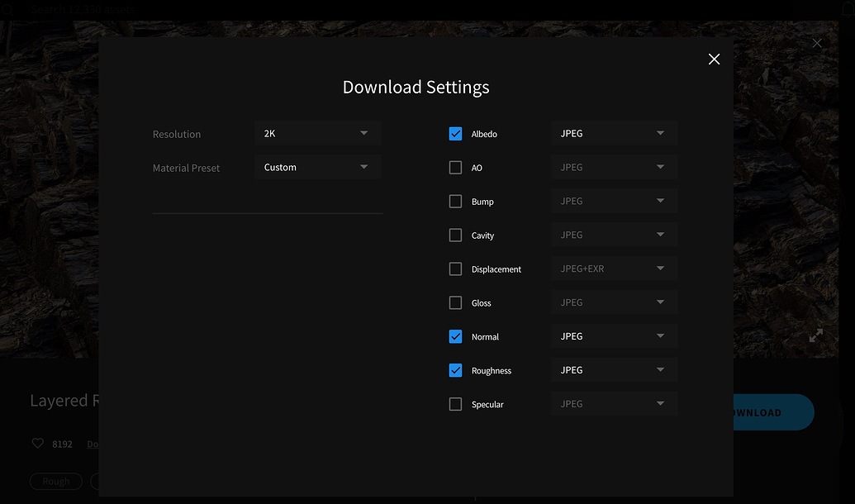Click the Roughness label text
This screenshot has width=855, height=504.
click(492, 371)
